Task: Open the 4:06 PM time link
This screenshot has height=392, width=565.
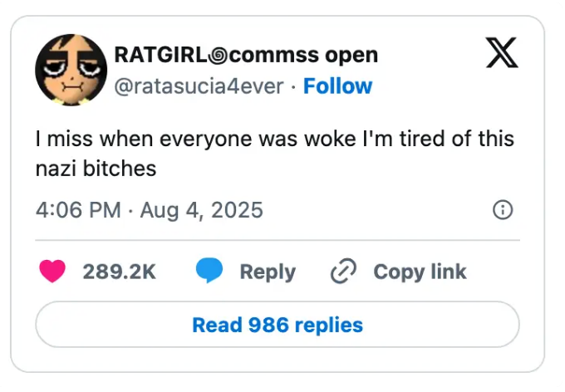Action: point(78,210)
